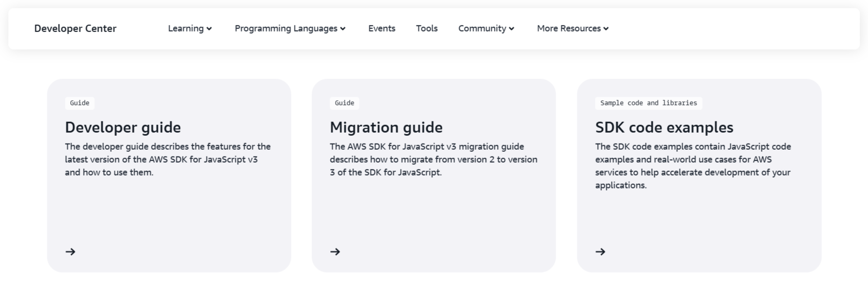Open the Developer guide heading
The height and width of the screenshot is (287, 868).
(123, 127)
